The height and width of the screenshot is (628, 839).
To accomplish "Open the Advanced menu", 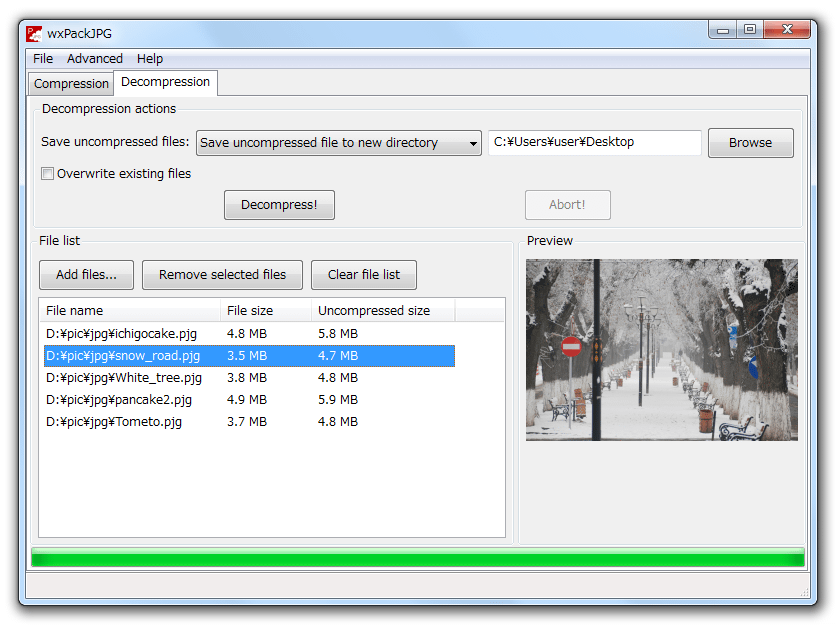I will click(x=95, y=58).
